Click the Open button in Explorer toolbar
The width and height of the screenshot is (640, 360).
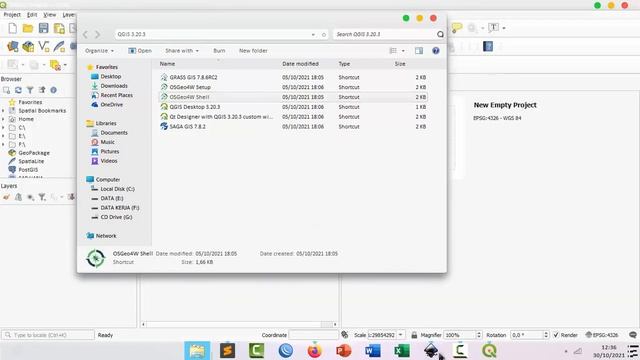tap(140, 51)
